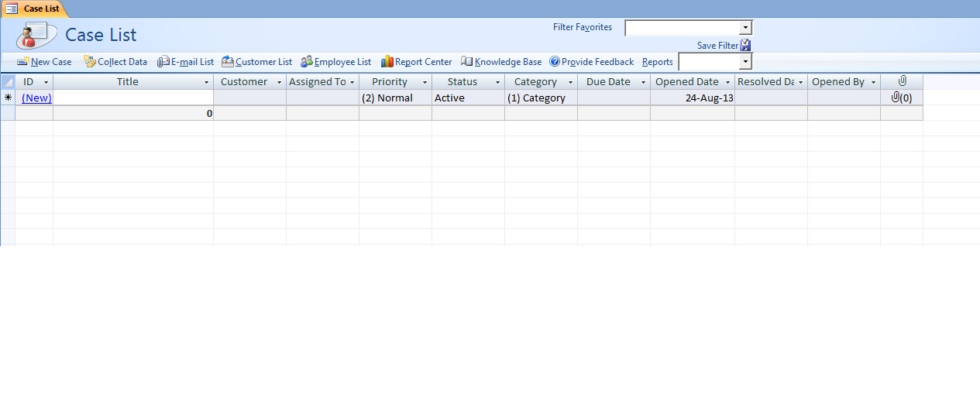The image size is (980, 418).
Task: Click the Customer cell in new row
Action: (249, 98)
